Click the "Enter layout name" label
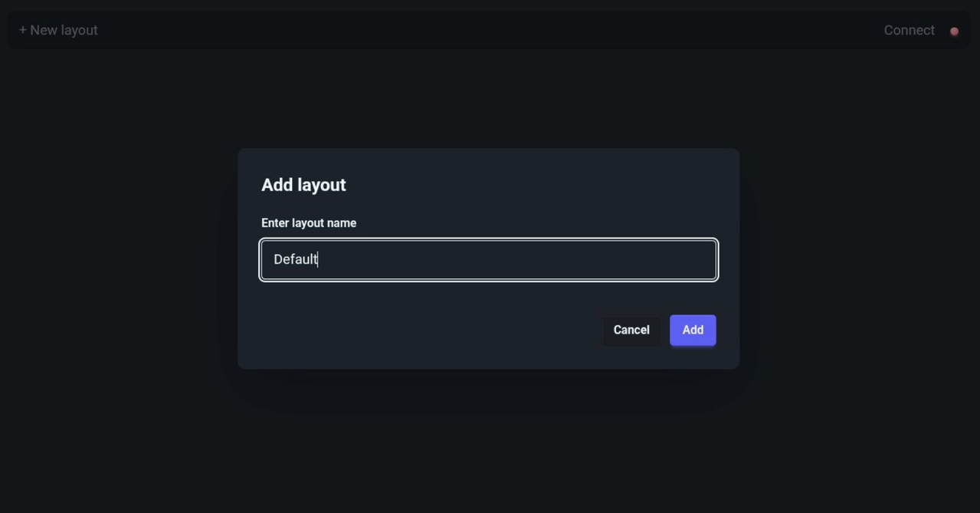This screenshot has width=980, height=513. (309, 223)
